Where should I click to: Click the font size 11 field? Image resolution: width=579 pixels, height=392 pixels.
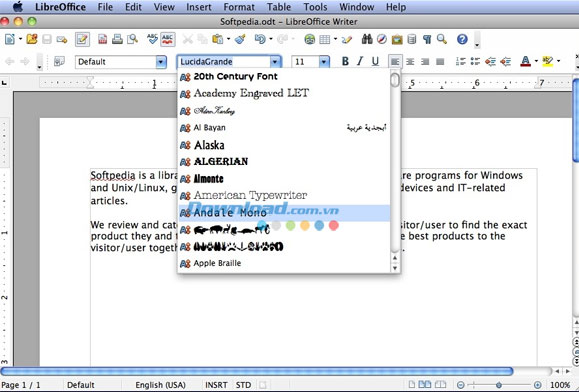pos(305,62)
